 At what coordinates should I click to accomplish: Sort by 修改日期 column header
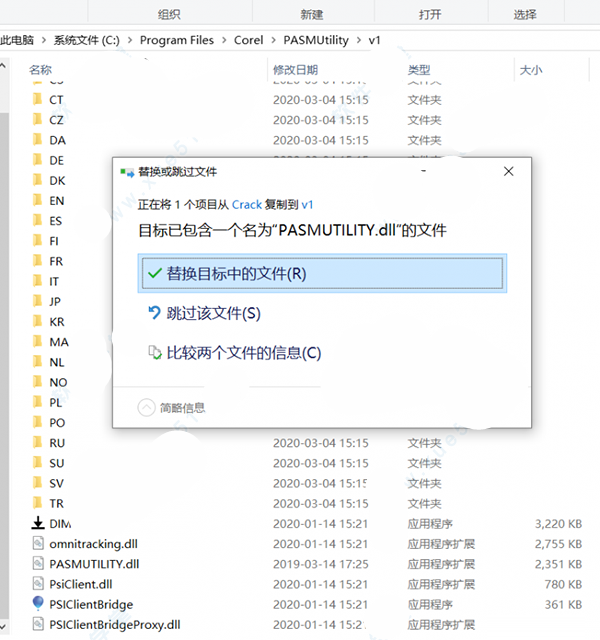[296, 70]
